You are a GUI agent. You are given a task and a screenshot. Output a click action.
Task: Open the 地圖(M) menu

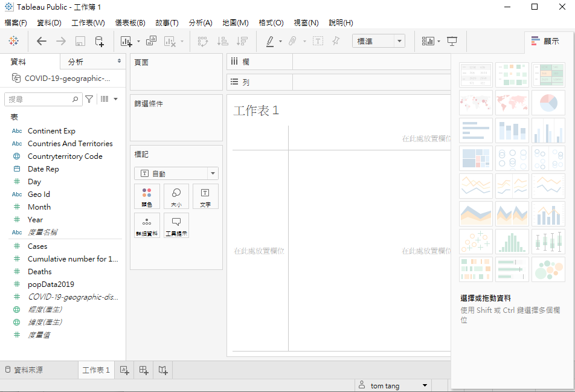236,23
